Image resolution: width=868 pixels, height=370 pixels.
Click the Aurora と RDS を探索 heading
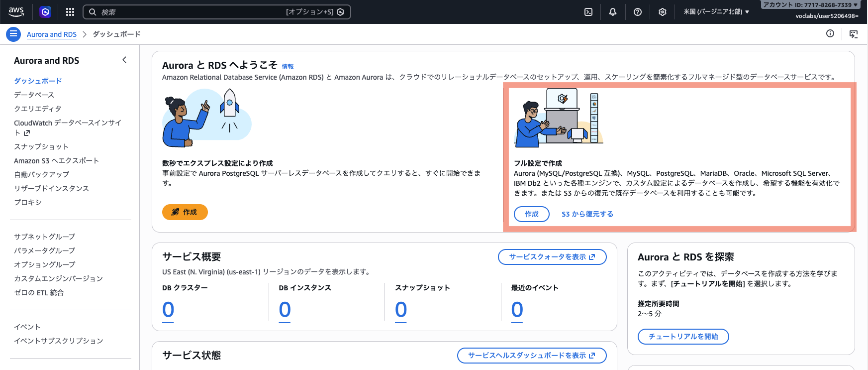click(x=686, y=257)
